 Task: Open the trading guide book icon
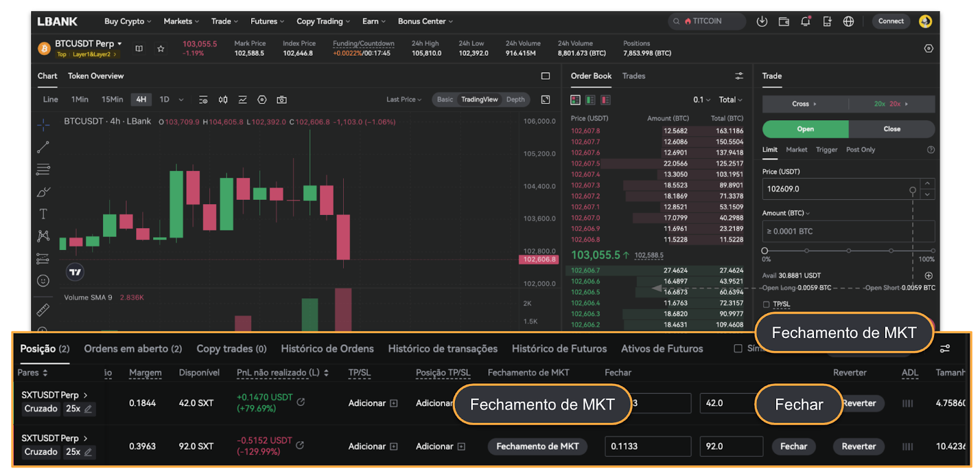pyautogui.click(x=139, y=48)
